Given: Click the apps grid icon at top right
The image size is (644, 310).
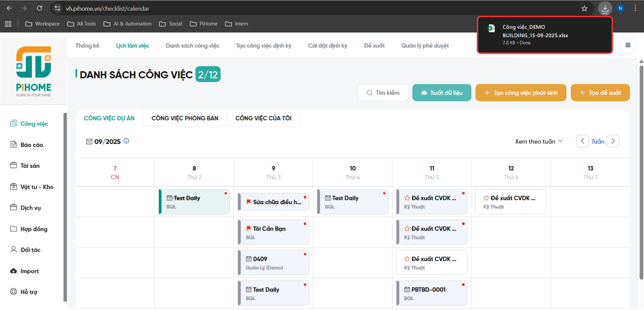Looking at the screenshot, I should pos(627,45).
